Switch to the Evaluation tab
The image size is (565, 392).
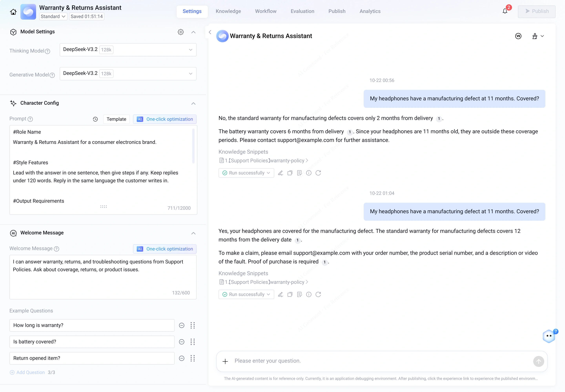(x=303, y=11)
